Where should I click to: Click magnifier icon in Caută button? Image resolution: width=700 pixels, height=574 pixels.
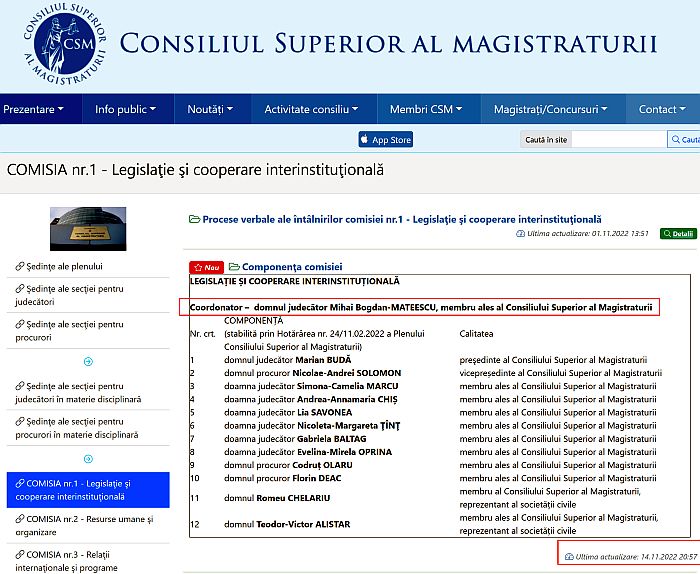click(676, 140)
